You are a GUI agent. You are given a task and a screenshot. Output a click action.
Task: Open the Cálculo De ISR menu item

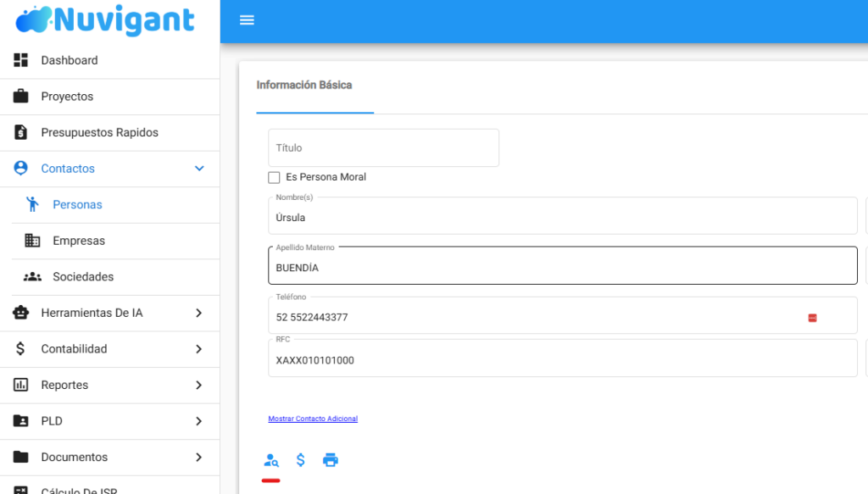109,487
